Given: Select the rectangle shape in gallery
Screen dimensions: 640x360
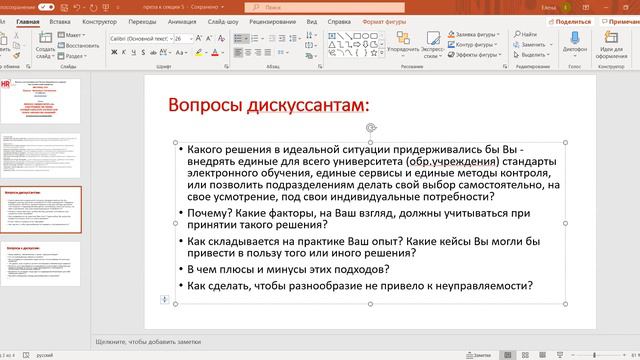Looking at the screenshot, I should [x=357, y=36].
